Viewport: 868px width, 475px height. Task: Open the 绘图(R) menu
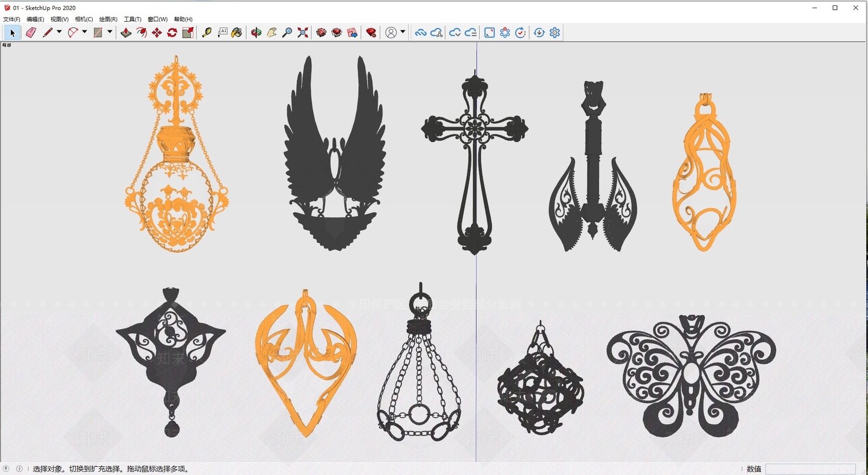click(108, 19)
